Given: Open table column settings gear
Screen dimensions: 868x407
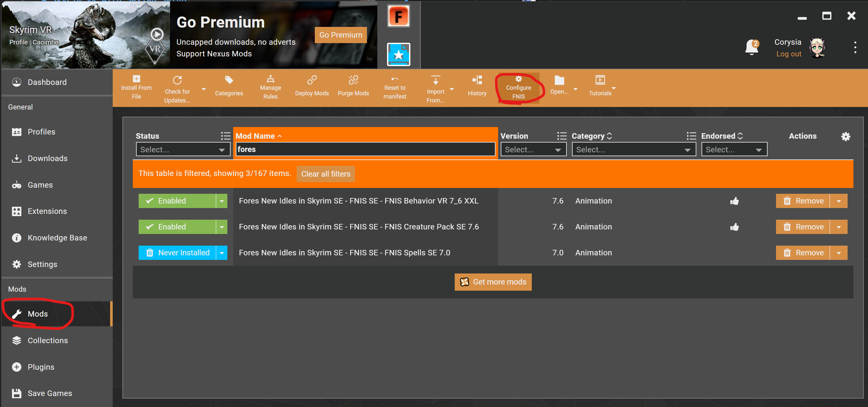Looking at the screenshot, I should pos(845,136).
